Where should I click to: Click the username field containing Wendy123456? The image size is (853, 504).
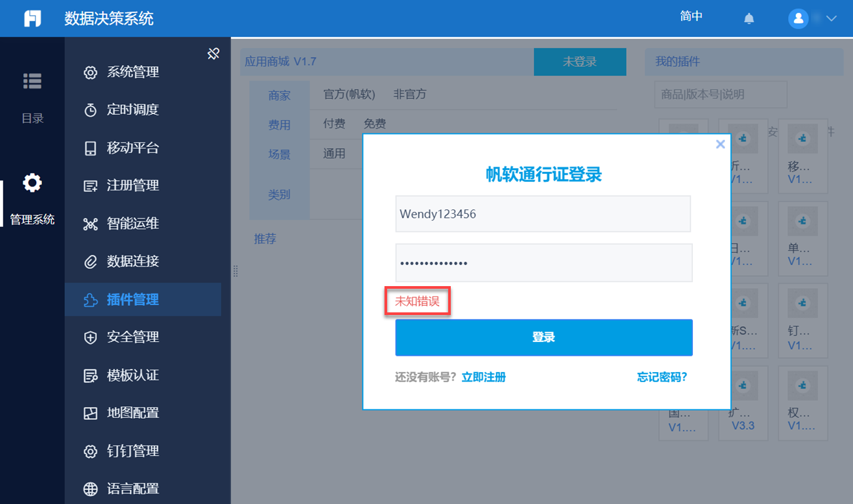coord(543,214)
